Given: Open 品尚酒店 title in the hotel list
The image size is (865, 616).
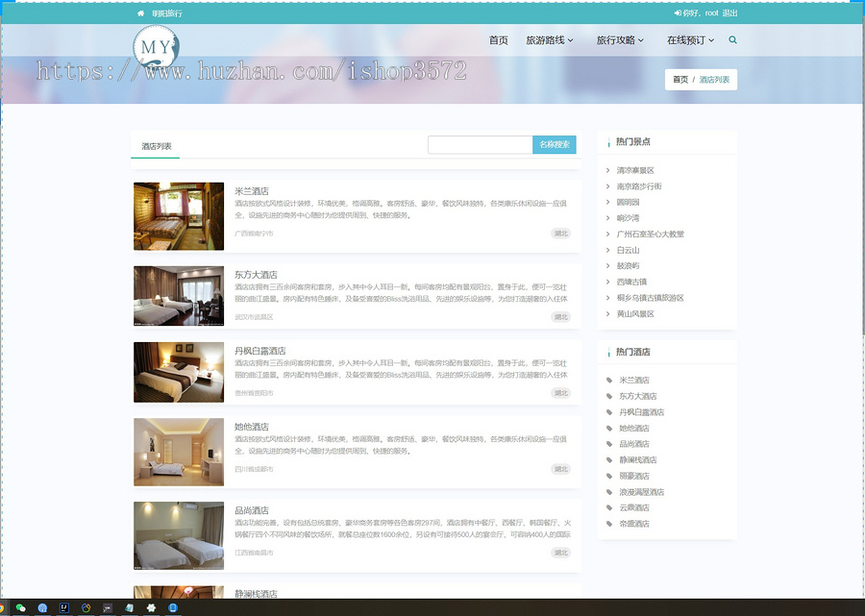Looking at the screenshot, I should (x=252, y=510).
